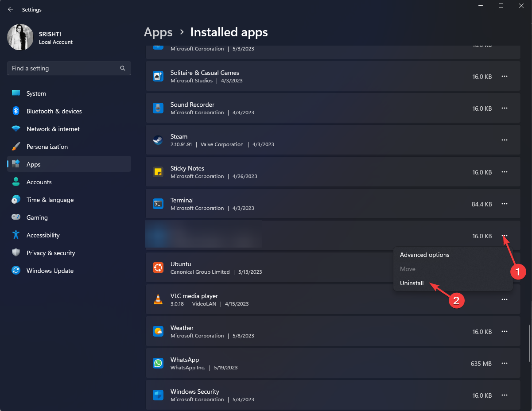Image resolution: width=532 pixels, height=411 pixels.
Task: Select the Gaming icon in the sidebar
Action: [16, 217]
